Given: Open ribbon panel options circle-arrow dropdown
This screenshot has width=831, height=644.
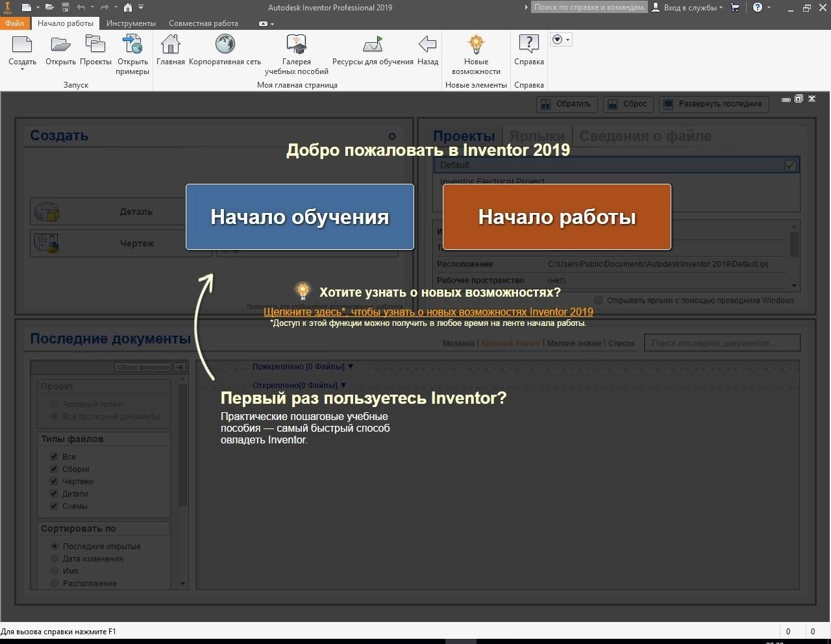Looking at the screenshot, I should point(560,40).
